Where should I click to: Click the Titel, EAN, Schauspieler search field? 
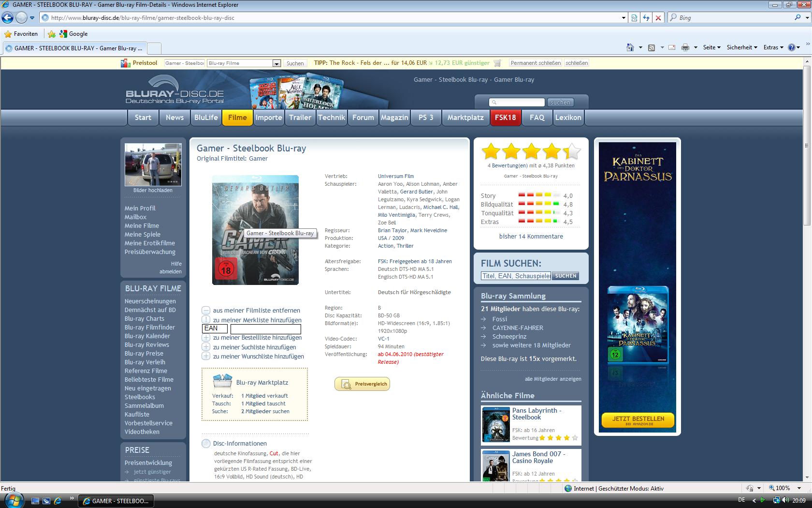516,276
